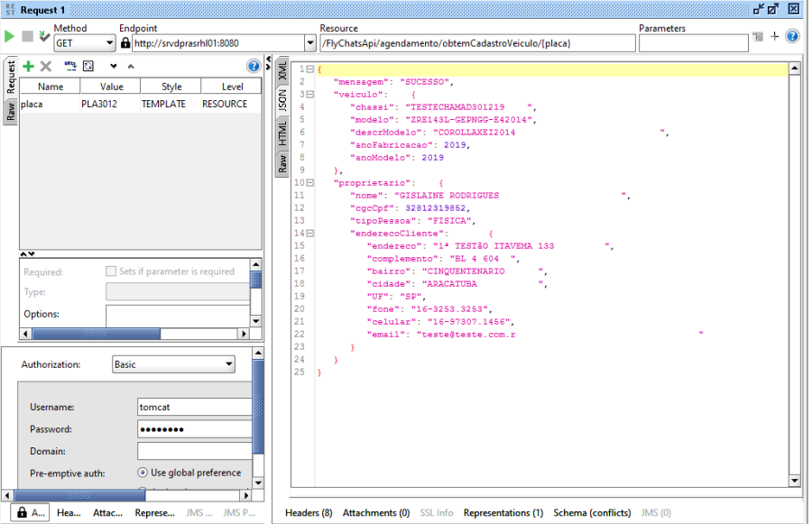
Task: Click the Level column header
Action: (x=232, y=87)
